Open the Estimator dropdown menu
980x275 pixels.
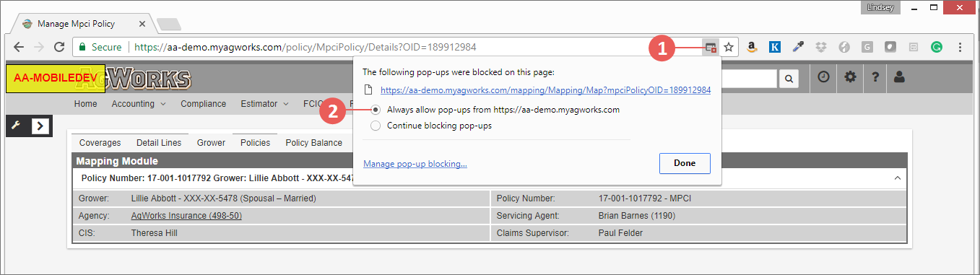pyautogui.click(x=264, y=104)
